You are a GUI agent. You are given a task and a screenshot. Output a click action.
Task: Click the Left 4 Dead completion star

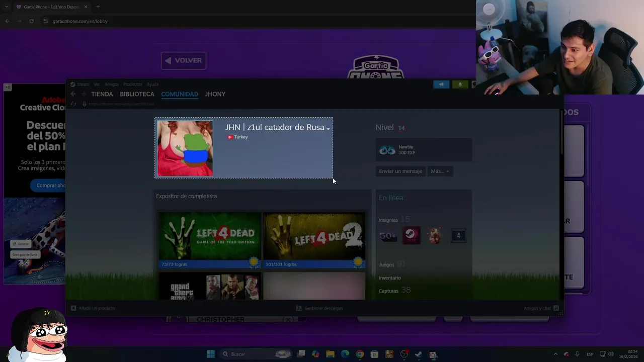254,262
